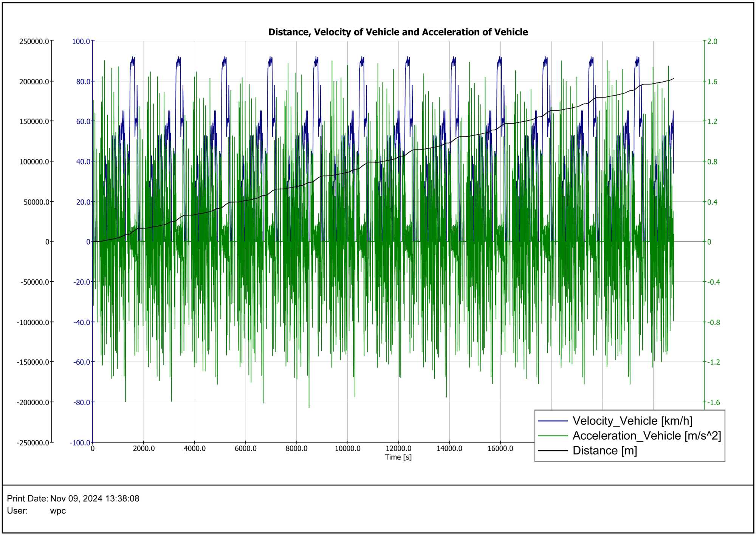This screenshot has width=756, height=535.
Task: Click the 2.0 acceleration axis tick
Action: click(x=712, y=42)
